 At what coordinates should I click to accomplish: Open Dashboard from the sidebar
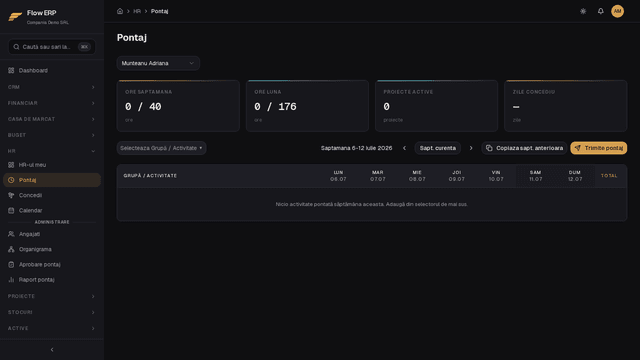pyautogui.click(x=52, y=71)
